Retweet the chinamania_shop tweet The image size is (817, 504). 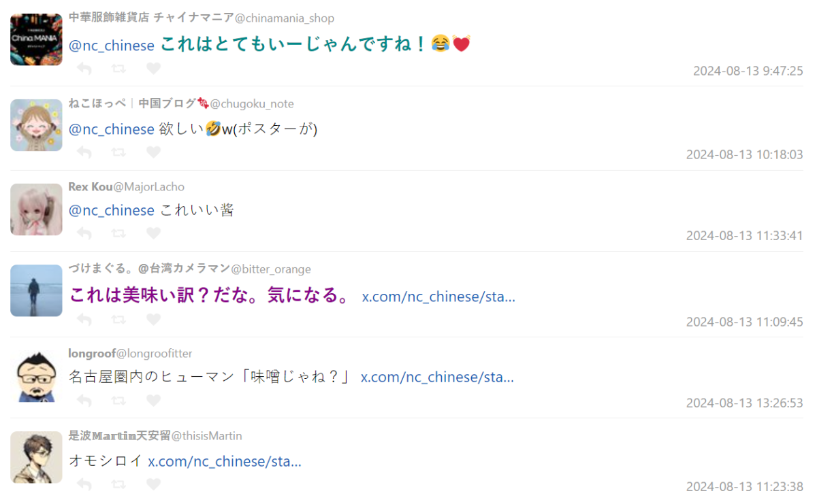tap(118, 69)
